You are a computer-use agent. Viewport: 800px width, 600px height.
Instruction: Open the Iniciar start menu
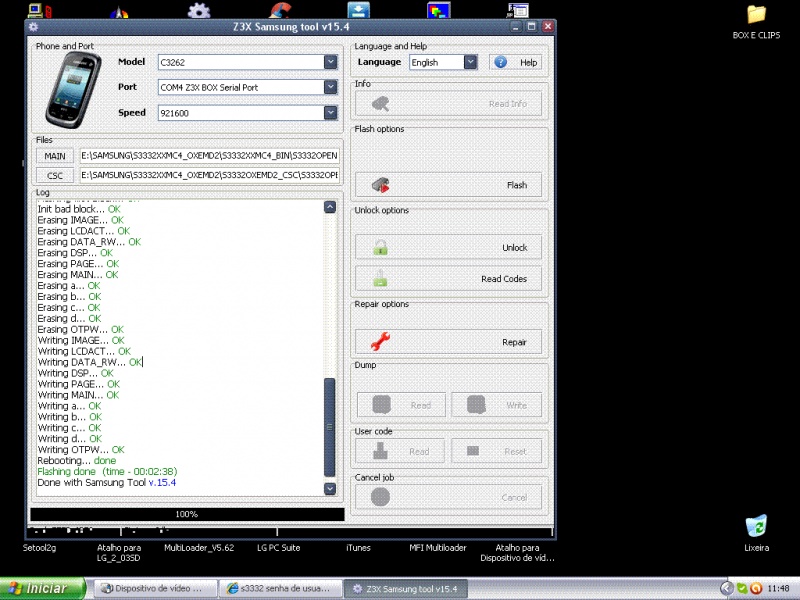(x=42, y=588)
